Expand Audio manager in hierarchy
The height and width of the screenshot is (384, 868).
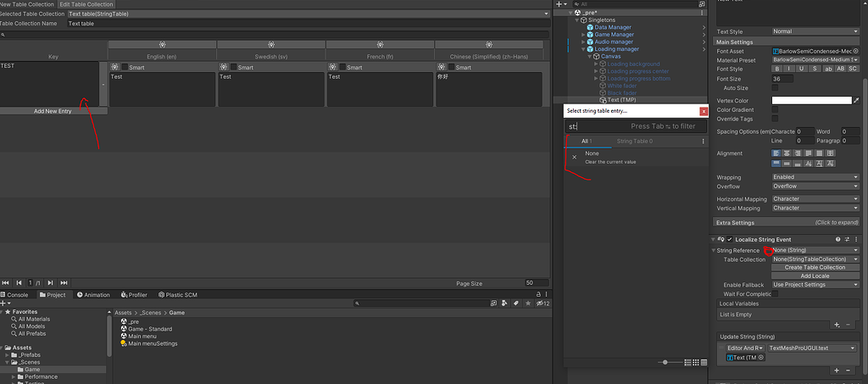point(583,42)
